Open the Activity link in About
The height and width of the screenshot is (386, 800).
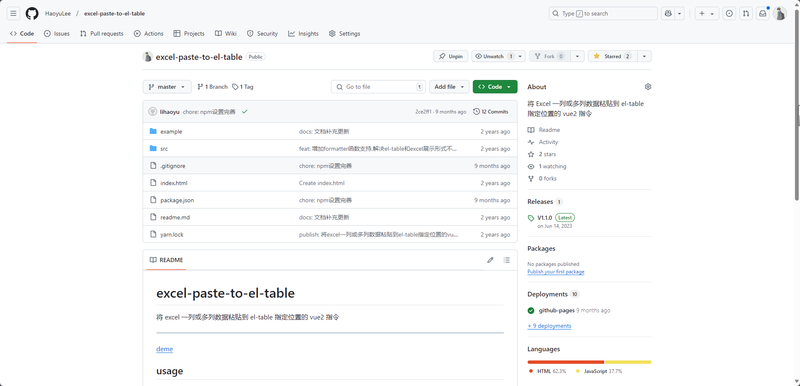(x=548, y=142)
